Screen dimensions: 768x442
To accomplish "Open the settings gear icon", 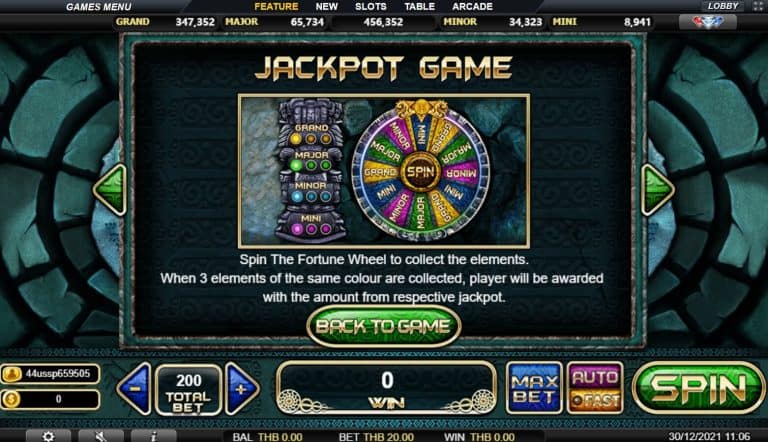I will tap(48, 436).
